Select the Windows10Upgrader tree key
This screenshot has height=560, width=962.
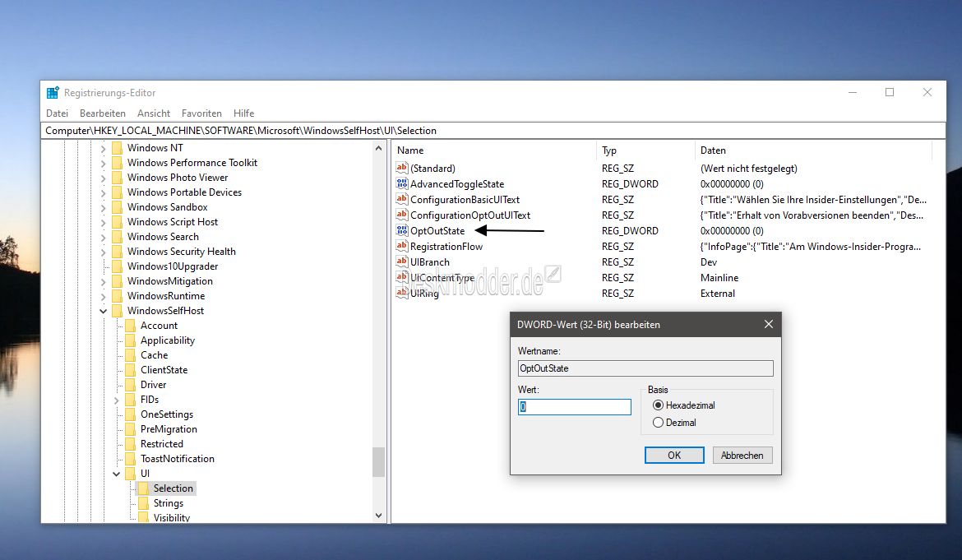pos(173,266)
